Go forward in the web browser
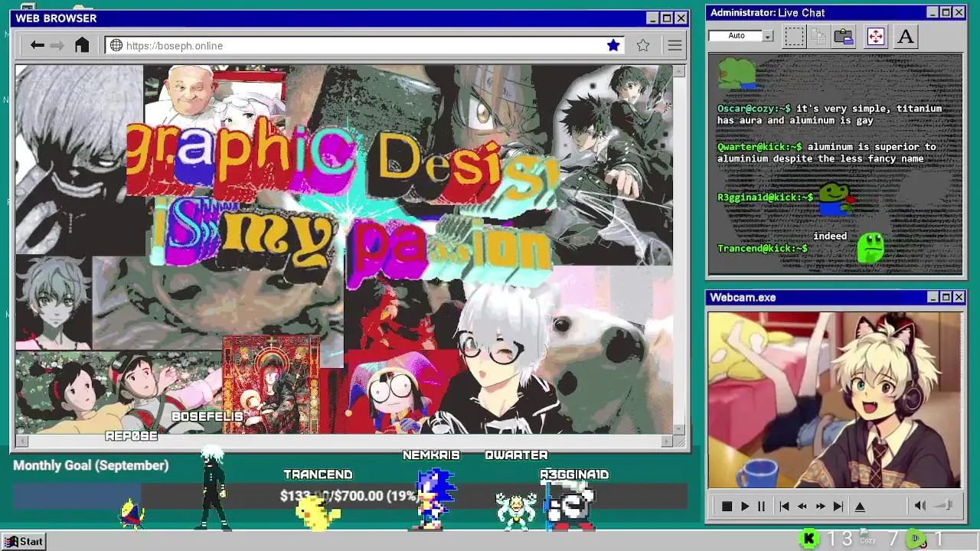The width and height of the screenshot is (980, 551). pyautogui.click(x=57, y=46)
